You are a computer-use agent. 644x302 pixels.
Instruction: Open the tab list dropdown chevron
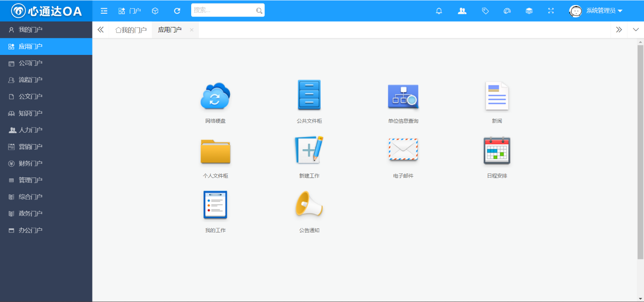click(636, 30)
